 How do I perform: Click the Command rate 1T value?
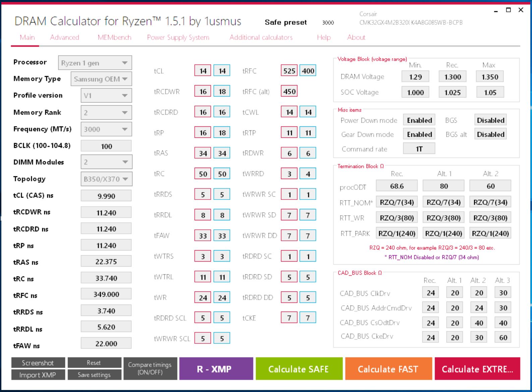click(419, 149)
